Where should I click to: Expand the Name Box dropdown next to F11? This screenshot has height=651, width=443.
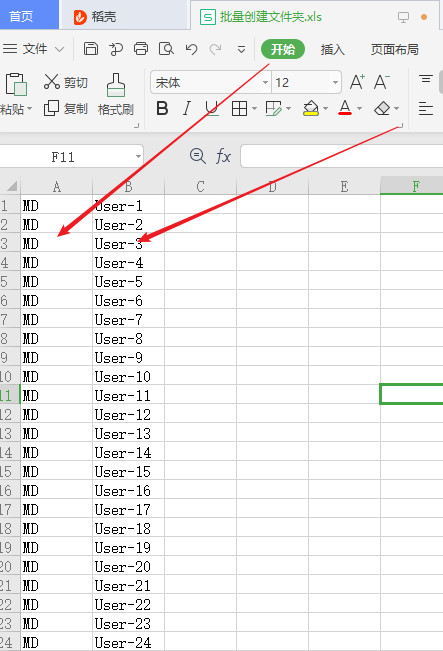[138, 157]
